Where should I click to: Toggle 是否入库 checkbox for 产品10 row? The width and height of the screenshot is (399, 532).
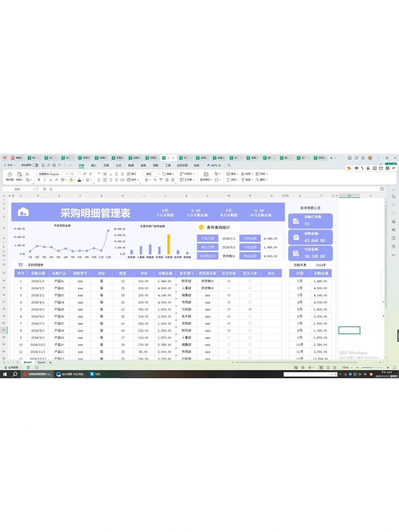point(250,345)
